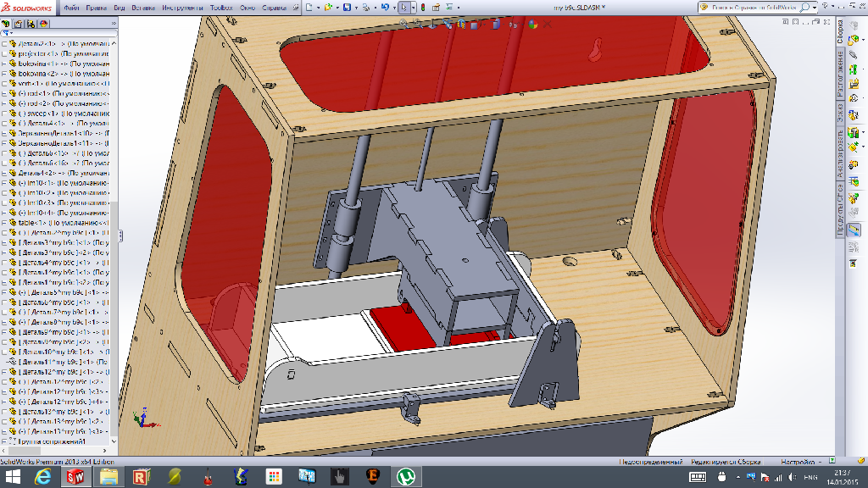
Task: Activate the Select cursor tool
Action: pos(405,7)
